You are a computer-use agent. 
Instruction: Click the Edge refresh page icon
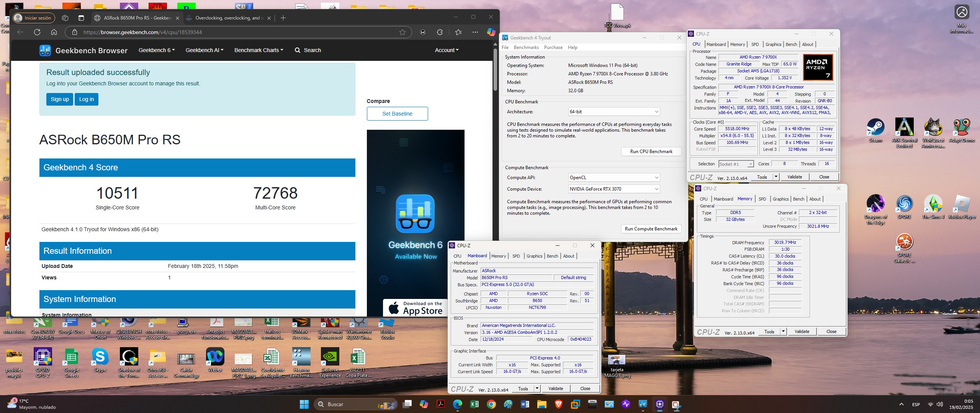[x=37, y=32]
